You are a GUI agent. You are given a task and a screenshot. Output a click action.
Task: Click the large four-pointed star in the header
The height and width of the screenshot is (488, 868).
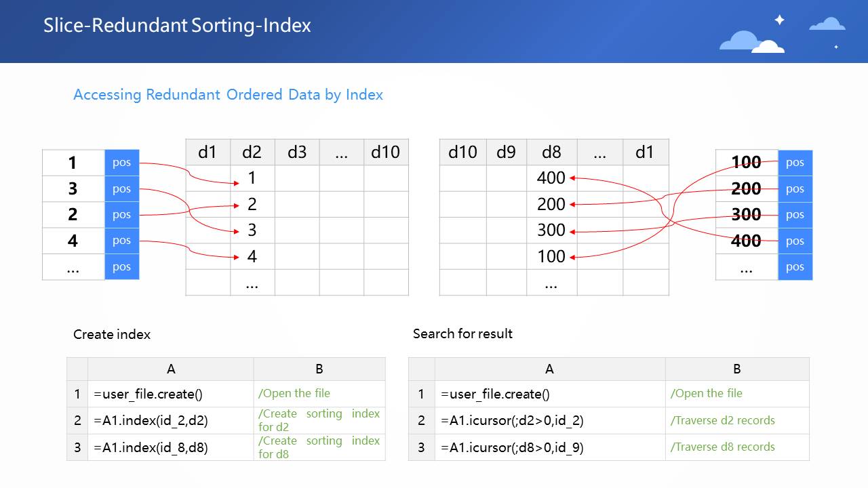coord(779,20)
